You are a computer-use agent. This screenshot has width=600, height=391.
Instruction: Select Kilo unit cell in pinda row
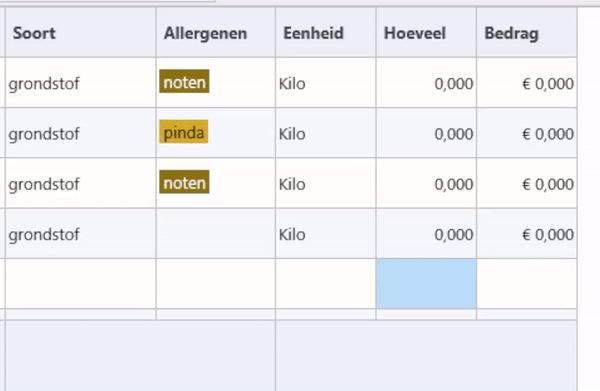(326, 133)
